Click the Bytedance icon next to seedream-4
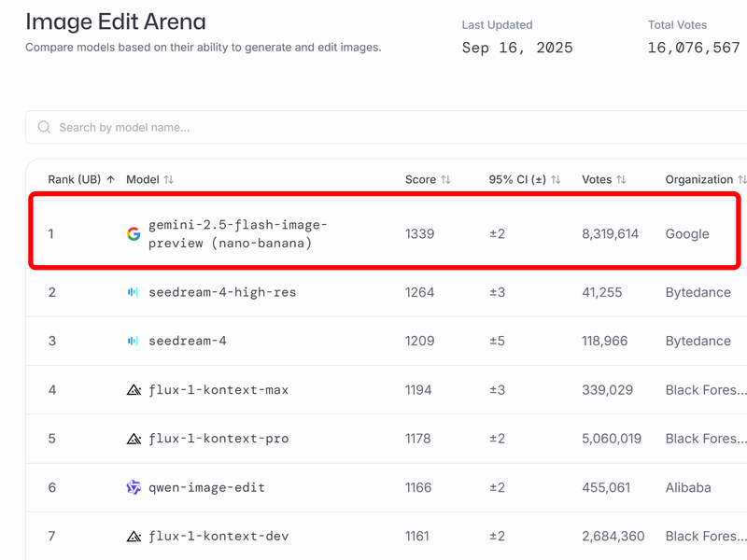The width and height of the screenshot is (747, 560). [x=134, y=341]
